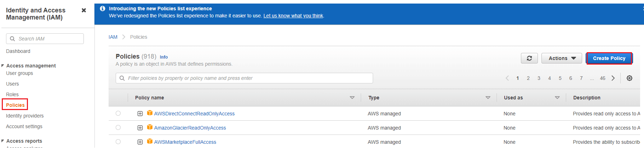Open Account settings in the sidebar

[x=24, y=126]
